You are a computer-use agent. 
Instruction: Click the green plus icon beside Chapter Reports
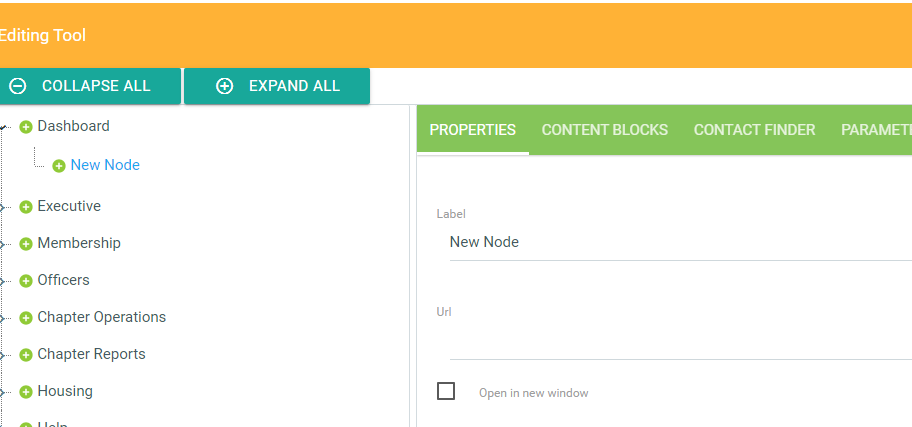(x=26, y=355)
